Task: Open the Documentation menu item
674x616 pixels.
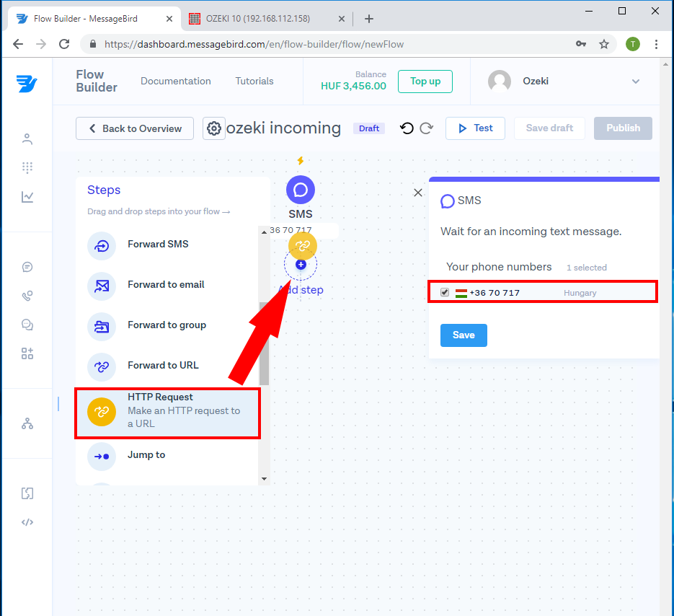Action: pos(176,82)
